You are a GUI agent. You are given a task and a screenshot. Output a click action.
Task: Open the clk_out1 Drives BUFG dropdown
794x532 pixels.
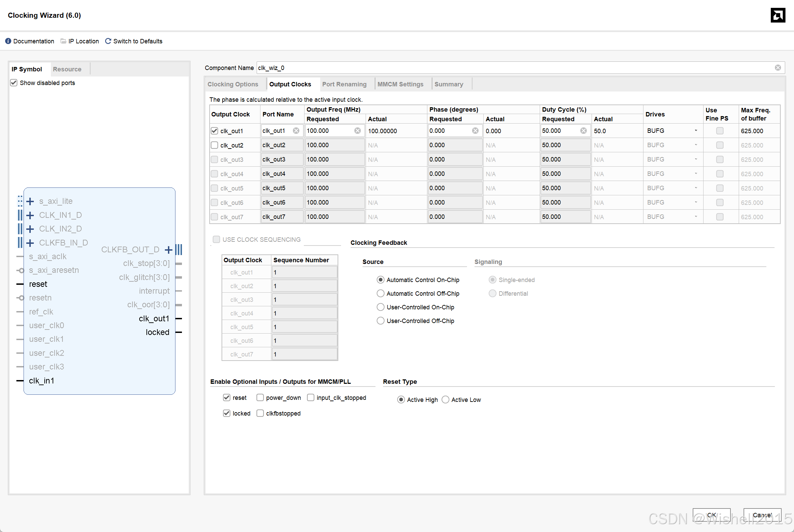[696, 131]
